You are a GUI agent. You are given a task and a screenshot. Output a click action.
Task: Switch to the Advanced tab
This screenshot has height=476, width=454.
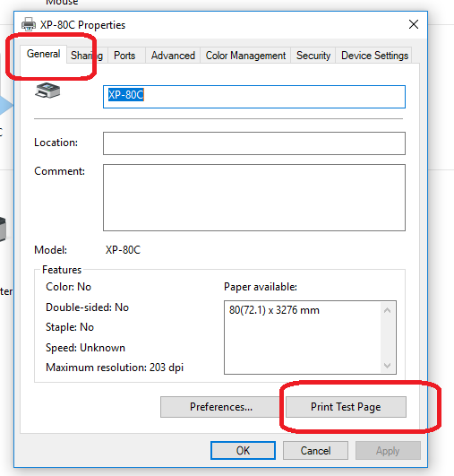tap(173, 56)
